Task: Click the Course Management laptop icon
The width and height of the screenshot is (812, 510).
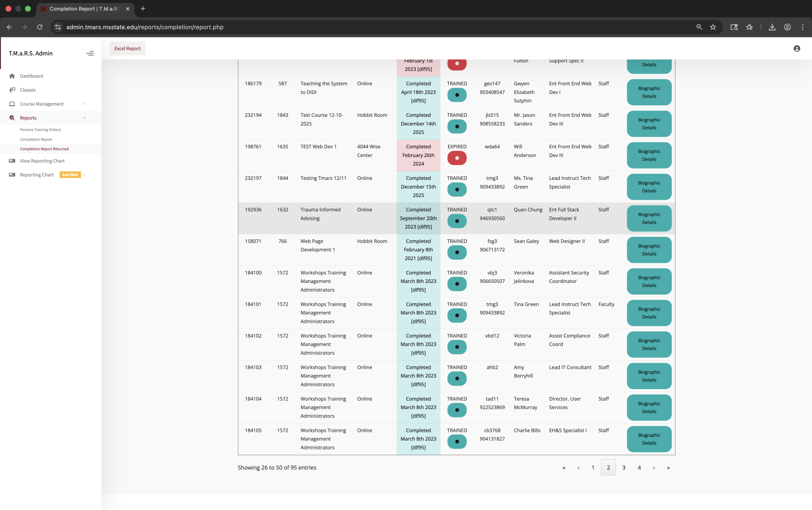Action: tap(12, 104)
